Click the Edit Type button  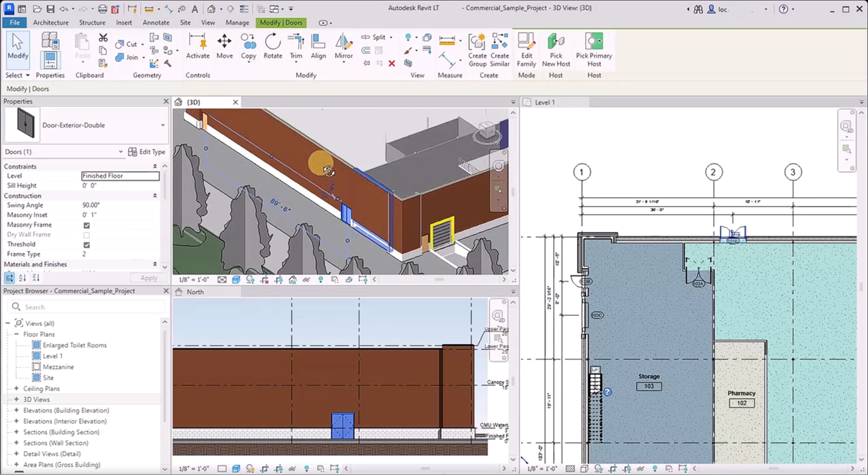[146, 152]
